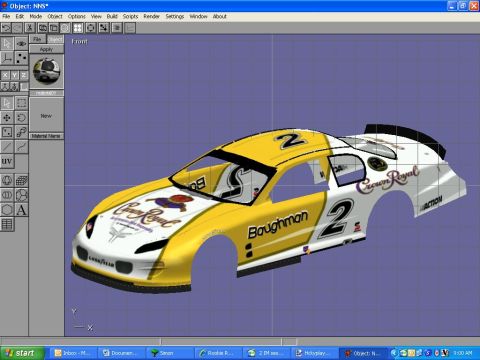The height and width of the screenshot is (360, 480).
Task: Click the sphere icon in the left sidebar
Action: [7, 181]
